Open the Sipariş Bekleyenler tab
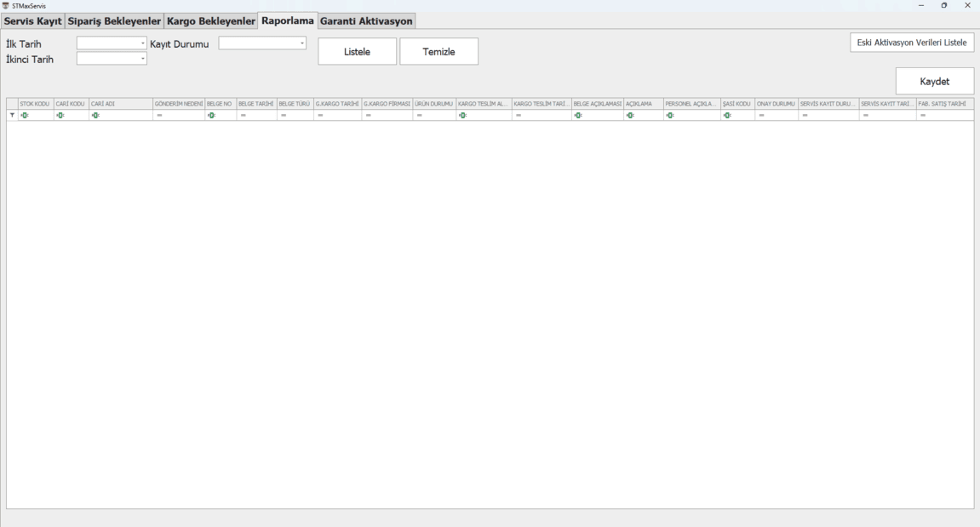The image size is (980, 527). tap(114, 21)
